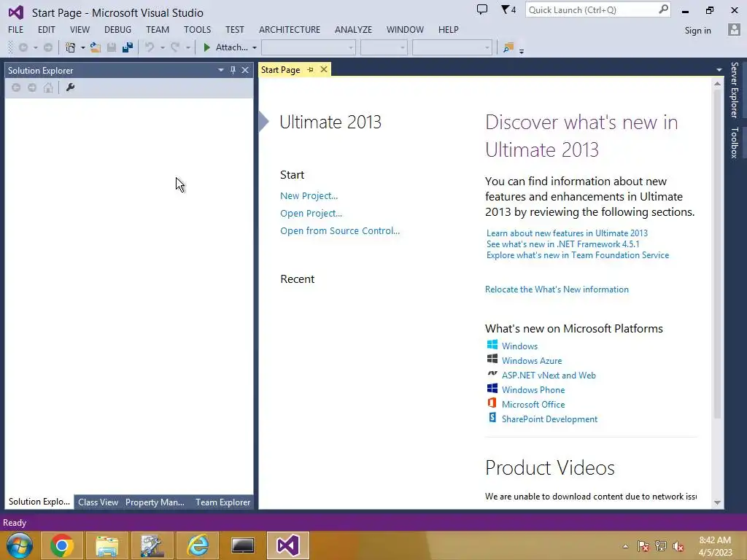Screen dimensions: 747x560
Task: Open the notifications flag showing 4
Action: pyautogui.click(x=508, y=9)
